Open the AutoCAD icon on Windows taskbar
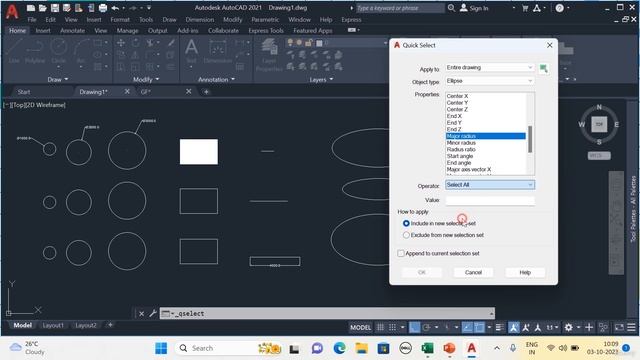 coord(471,348)
